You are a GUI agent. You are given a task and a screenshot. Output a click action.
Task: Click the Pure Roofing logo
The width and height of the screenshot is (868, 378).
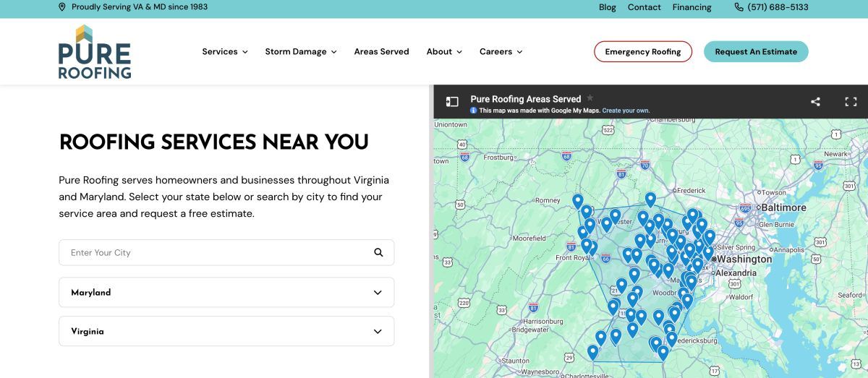click(95, 51)
